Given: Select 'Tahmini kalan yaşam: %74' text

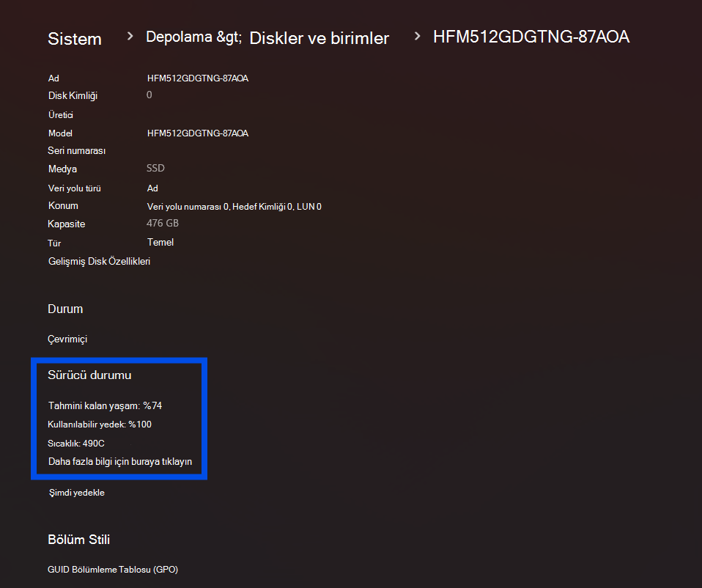Looking at the screenshot, I should pos(106,405).
